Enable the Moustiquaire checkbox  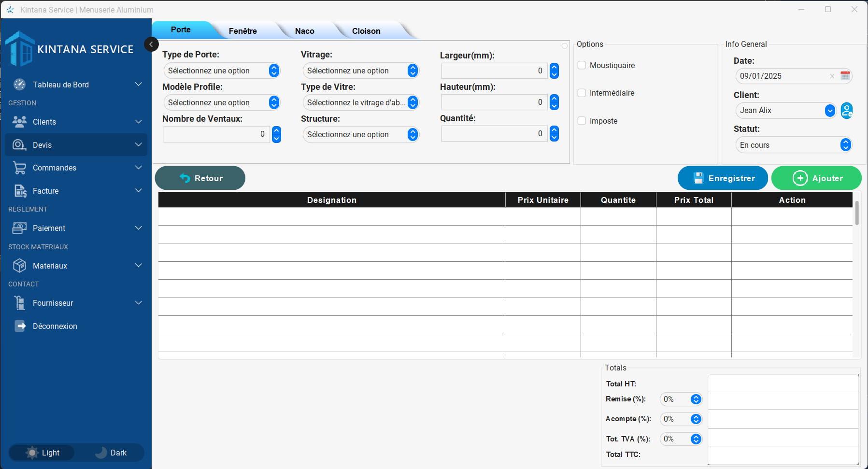point(582,65)
